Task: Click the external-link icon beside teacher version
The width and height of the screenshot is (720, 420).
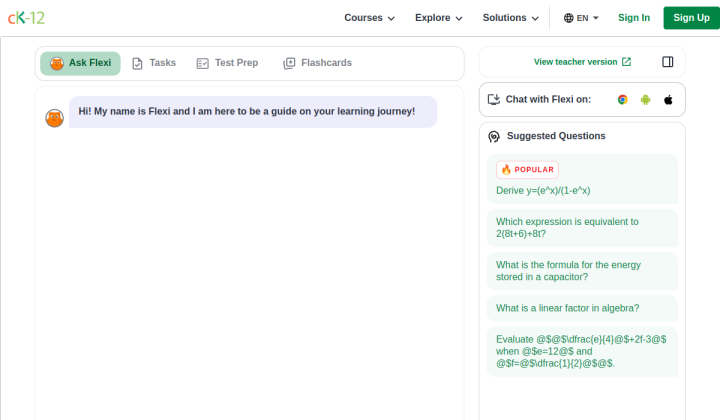Action: click(x=626, y=62)
